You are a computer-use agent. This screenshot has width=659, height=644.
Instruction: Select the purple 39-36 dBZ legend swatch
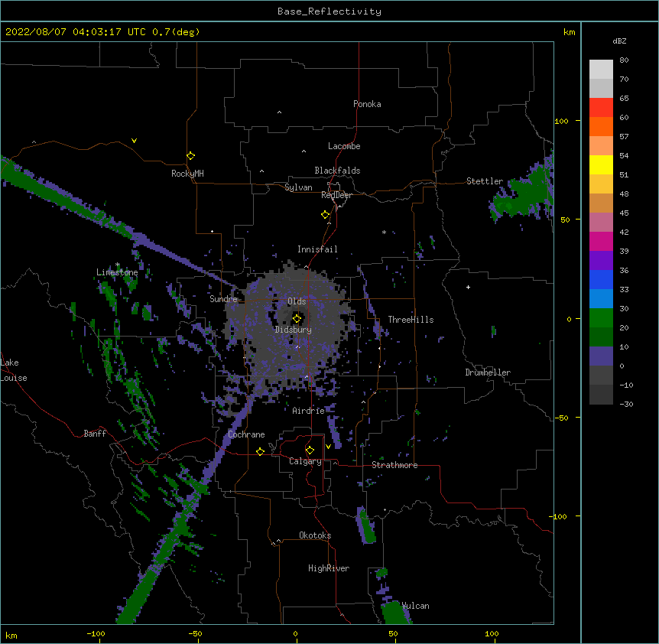coord(601,261)
